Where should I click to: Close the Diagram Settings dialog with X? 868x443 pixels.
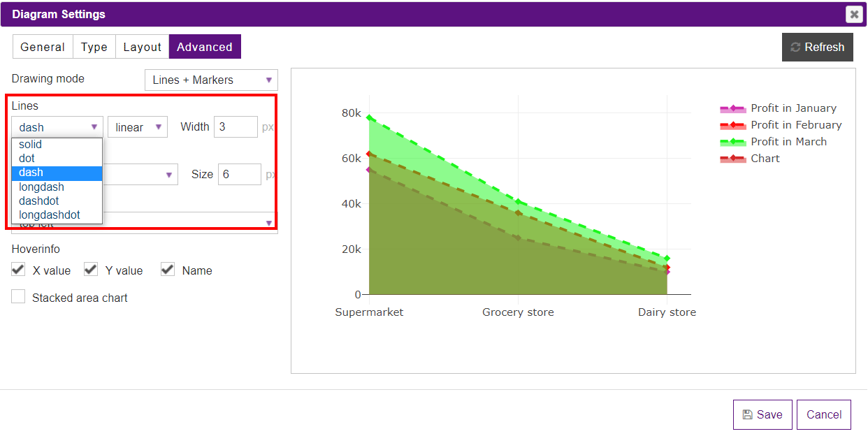coord(853,14)
